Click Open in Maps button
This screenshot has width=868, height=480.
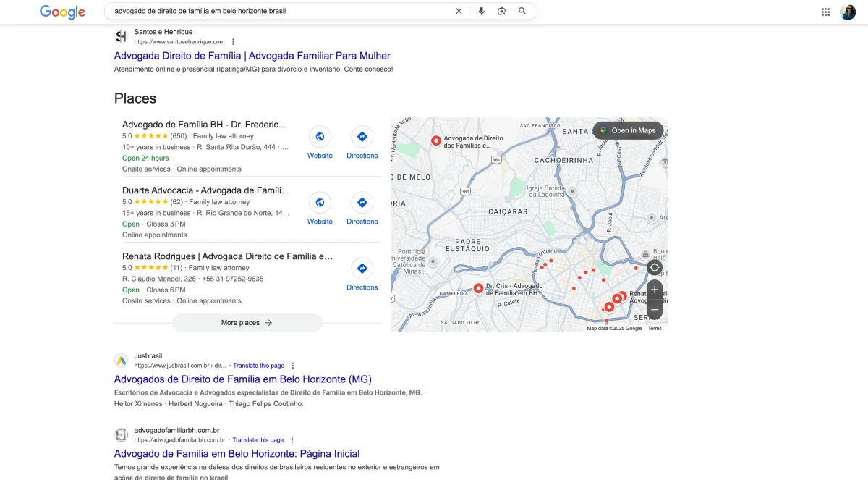pos(628,130)
